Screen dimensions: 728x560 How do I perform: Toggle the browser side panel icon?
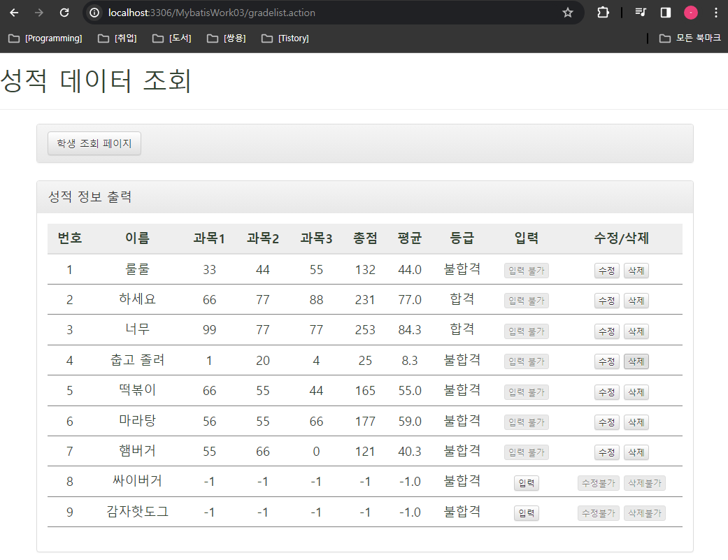(665, 13)
